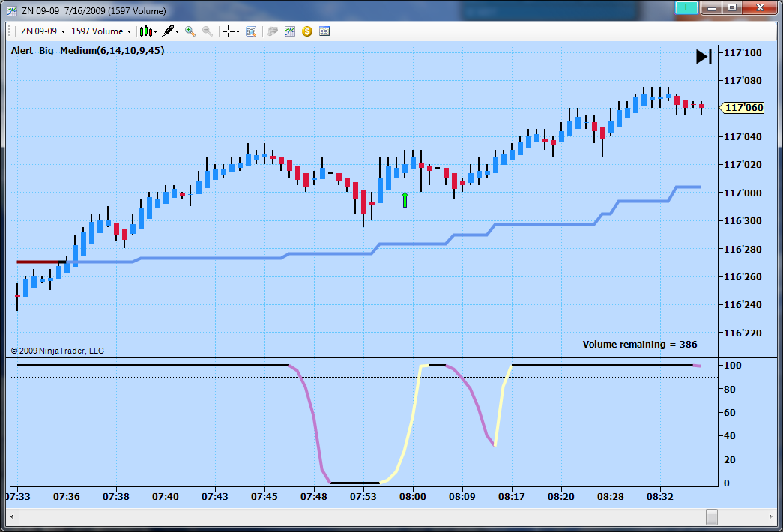
Task: Click the 100 level oscillator axis label
Action: click(733, 365)
